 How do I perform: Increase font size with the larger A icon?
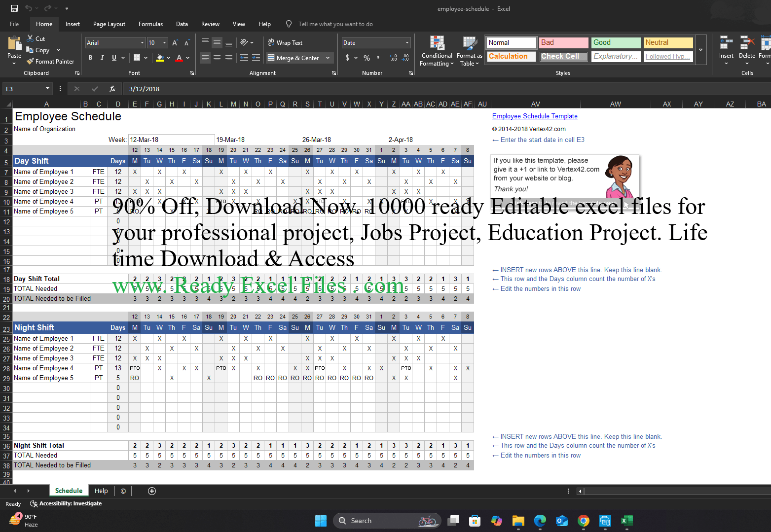coord(175,43)
